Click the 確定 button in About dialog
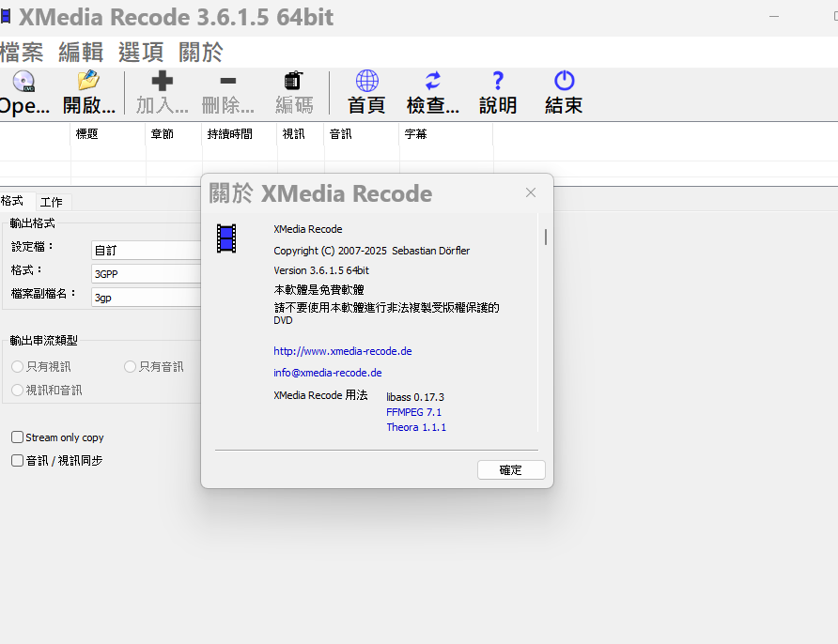The width and height of the screenshot is (838, 644). [511, 470]
